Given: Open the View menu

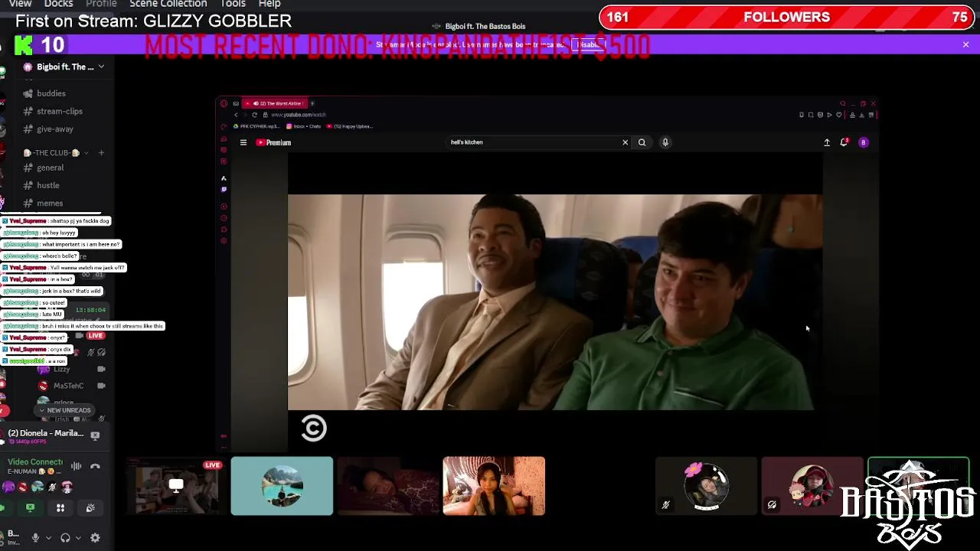Looking at the screenshot, I should point(20,4).
